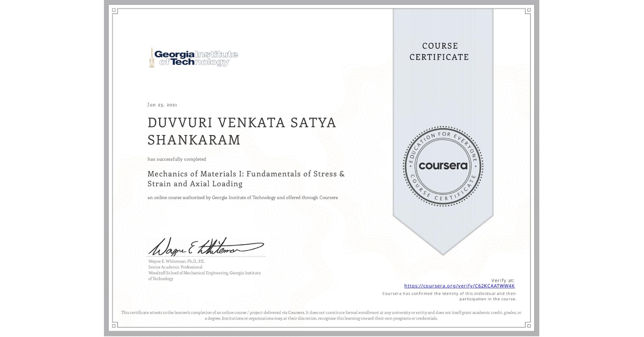Click the name "DUVVURI VENKATA SATYA"
644x337 pixels.
[242, 123]
